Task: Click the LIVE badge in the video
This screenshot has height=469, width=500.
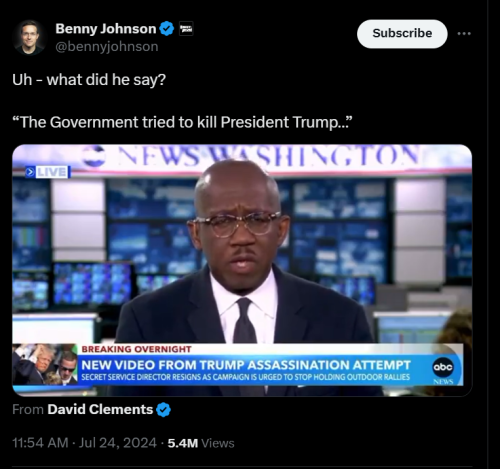Action: click(48, 172)
